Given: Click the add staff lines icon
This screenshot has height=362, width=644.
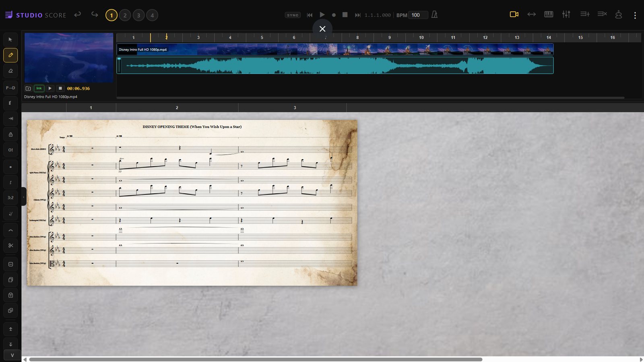Looking at the screenshot, I should [x=585, y=14].
